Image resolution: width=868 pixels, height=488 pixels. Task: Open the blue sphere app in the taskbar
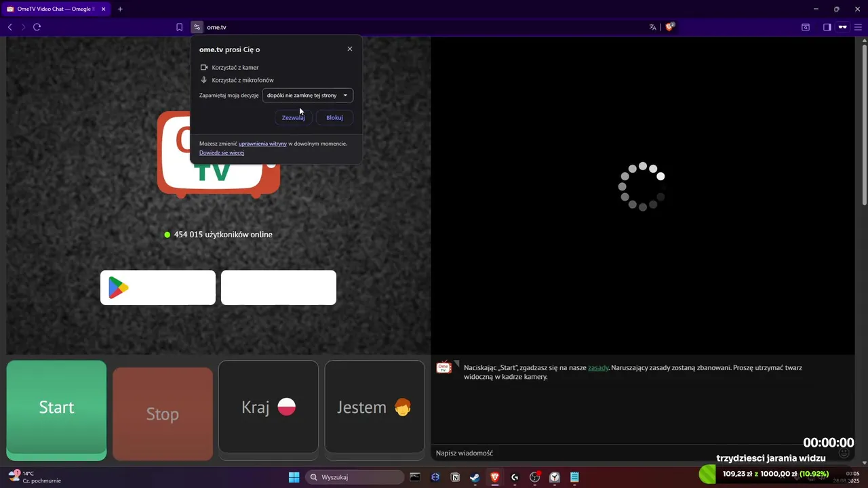[x=435, y=477]
